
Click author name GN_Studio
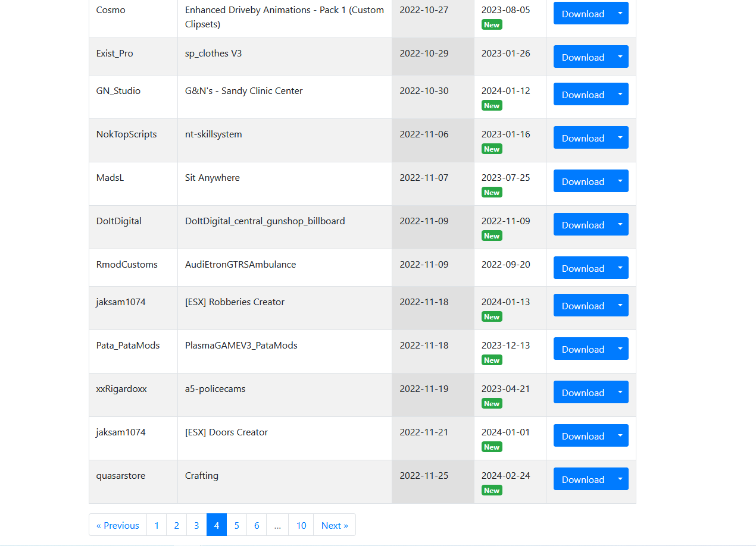[x=118, y=90]
